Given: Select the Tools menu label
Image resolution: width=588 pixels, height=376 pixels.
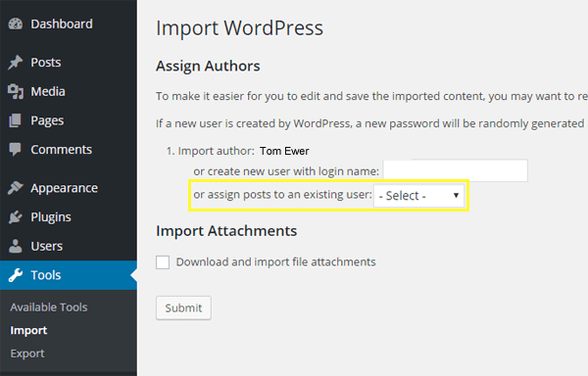Looking at the screenshot, I should coord(46,275).
